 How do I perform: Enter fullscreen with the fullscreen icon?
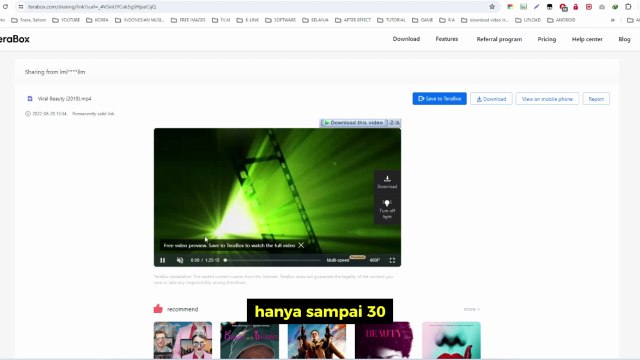click(x=392, y=260)
